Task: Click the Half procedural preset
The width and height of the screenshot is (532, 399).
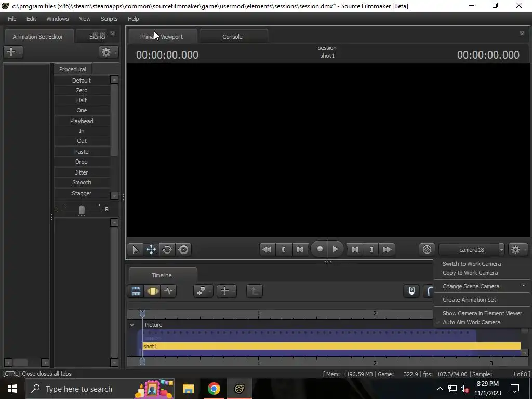Action: tap(82, 100)
